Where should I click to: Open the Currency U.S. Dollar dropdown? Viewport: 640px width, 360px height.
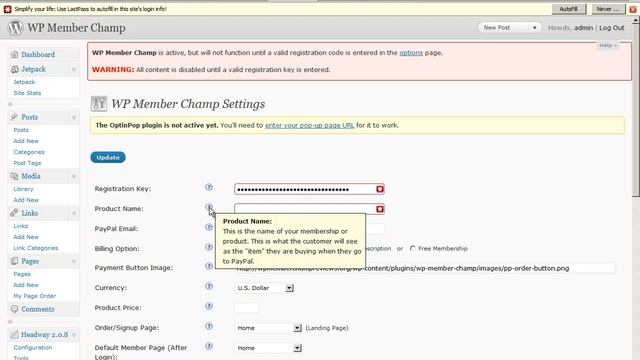tap(264, 288)
